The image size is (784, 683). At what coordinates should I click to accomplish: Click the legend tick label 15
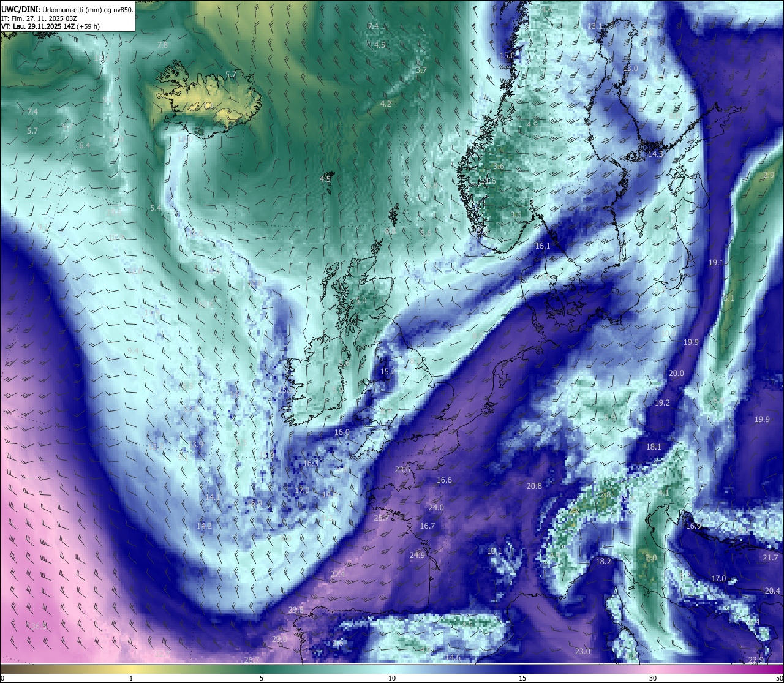point(522,678)
